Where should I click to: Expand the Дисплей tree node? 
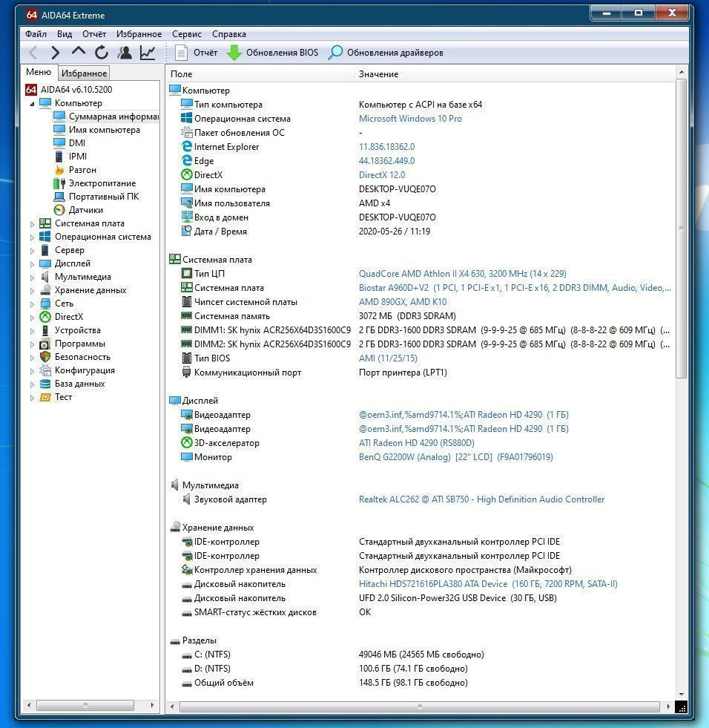coord(32,264)
